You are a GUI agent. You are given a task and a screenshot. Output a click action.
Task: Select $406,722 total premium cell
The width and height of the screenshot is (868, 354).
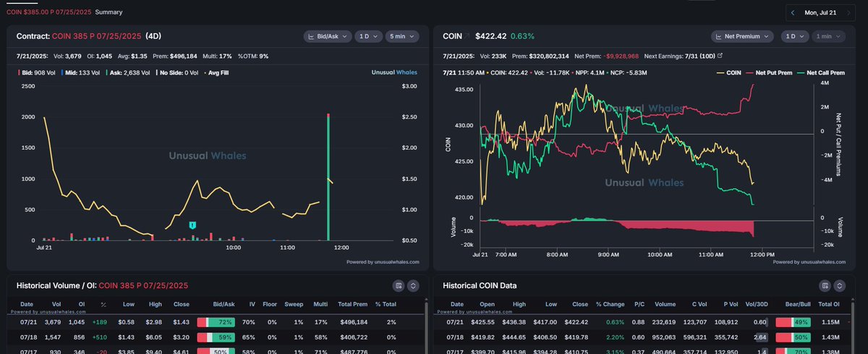pyautogui.click(x=353, y=337)
